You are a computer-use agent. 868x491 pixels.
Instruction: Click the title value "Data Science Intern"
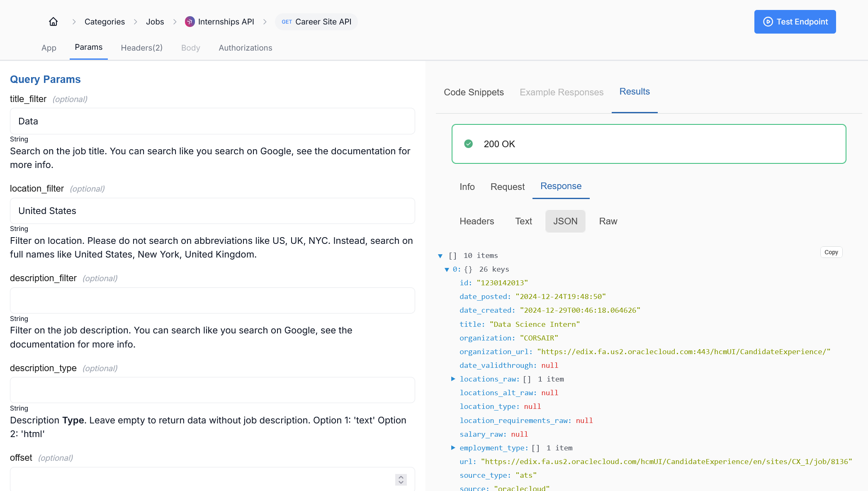click(x=535, y=324)
